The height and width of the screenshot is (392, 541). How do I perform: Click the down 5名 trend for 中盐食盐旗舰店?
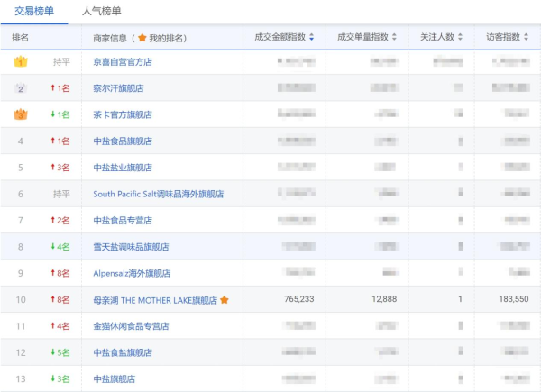tap(60, 352)
